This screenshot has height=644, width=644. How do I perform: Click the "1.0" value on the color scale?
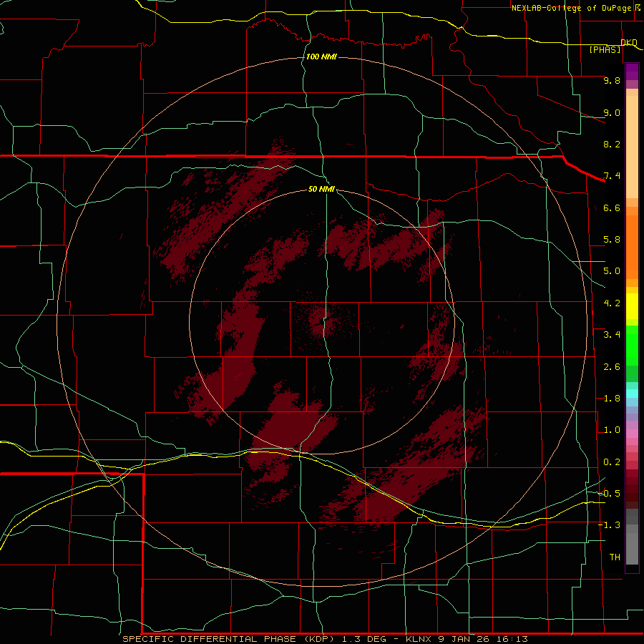pos(612,430)
